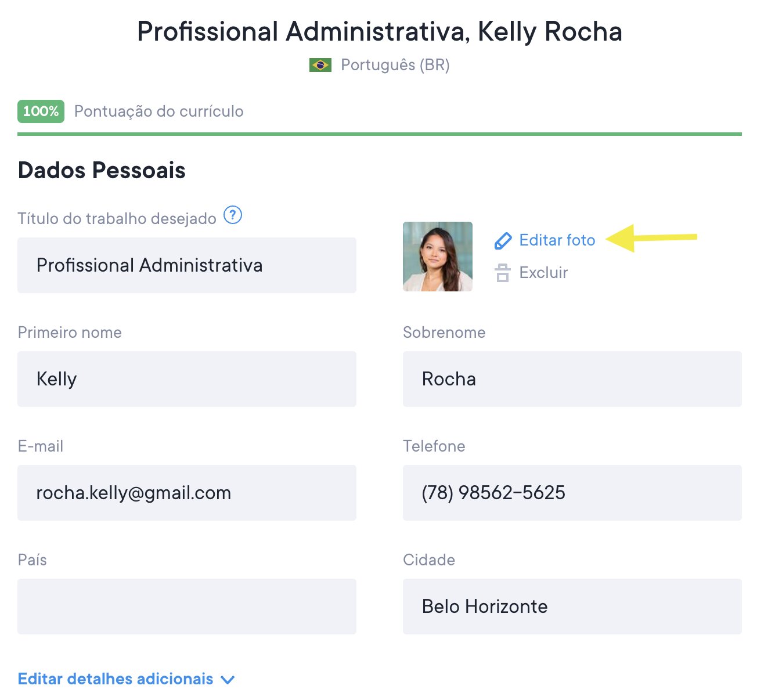Click the pencil edit photo icon
Viewport: 757px width, 700px height.
503,241
